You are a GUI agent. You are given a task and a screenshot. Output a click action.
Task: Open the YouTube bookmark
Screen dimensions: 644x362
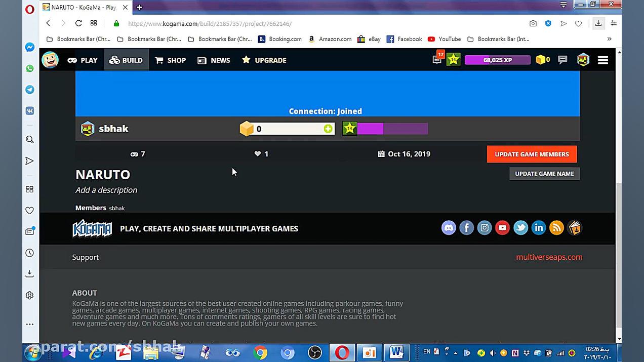click(x=444, y=39)
